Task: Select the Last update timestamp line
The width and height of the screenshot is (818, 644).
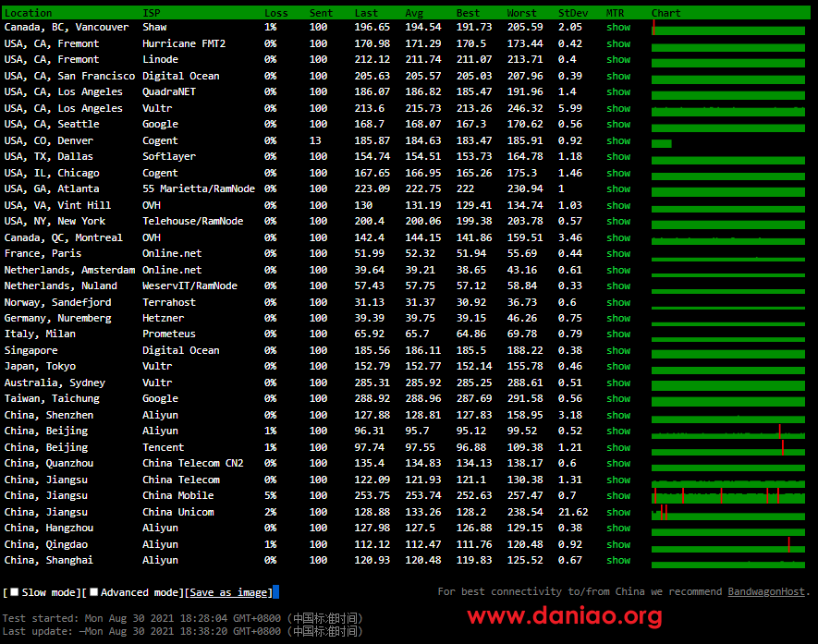Action: click(182, 631)
